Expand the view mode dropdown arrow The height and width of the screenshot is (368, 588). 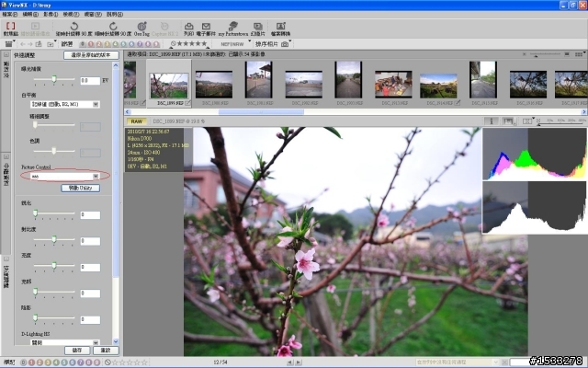pos(15,40)
